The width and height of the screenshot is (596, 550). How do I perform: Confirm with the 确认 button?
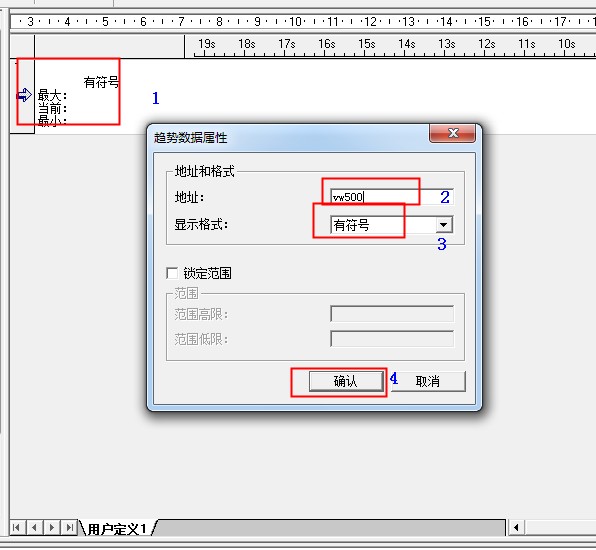(346, 381)
